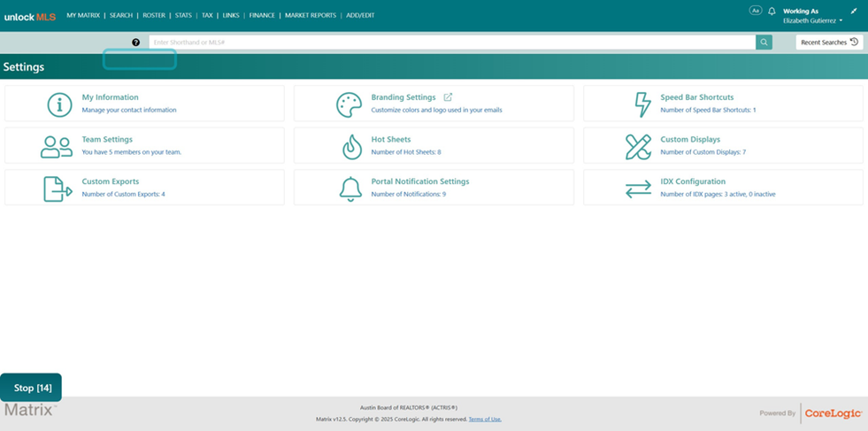
Task: Click 'Number of Hot Sheets: 8' text
Action: [x=406, y=152]
